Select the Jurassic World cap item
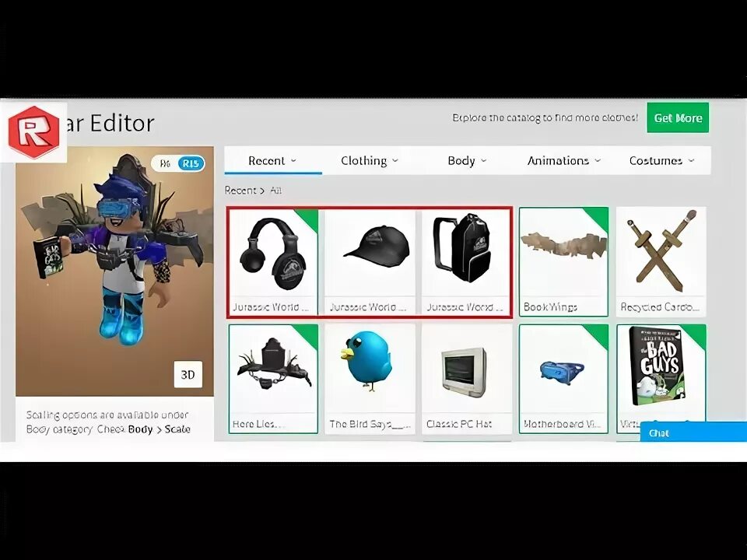This screenshot has height=560, width=747. tap(370, 262)
